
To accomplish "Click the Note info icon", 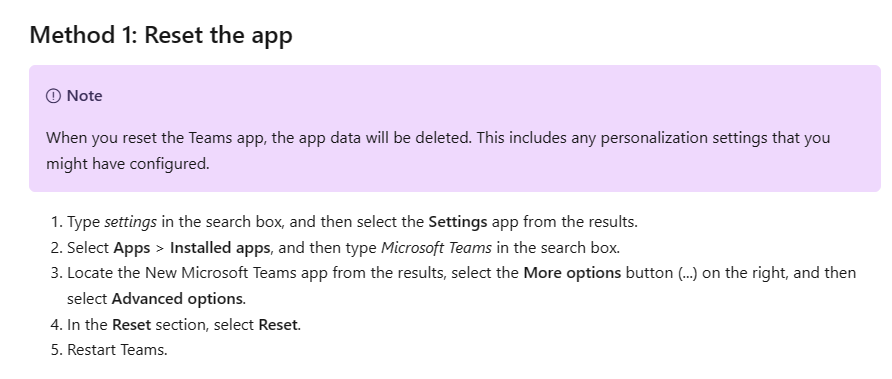I will point(53,96).
